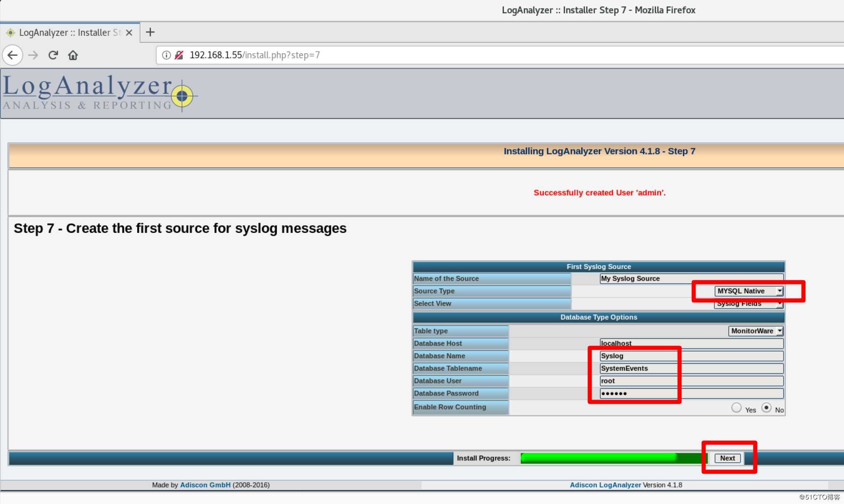
Task: Click the 'Successfully created User admin' link
Action: (x=600, y=193)
